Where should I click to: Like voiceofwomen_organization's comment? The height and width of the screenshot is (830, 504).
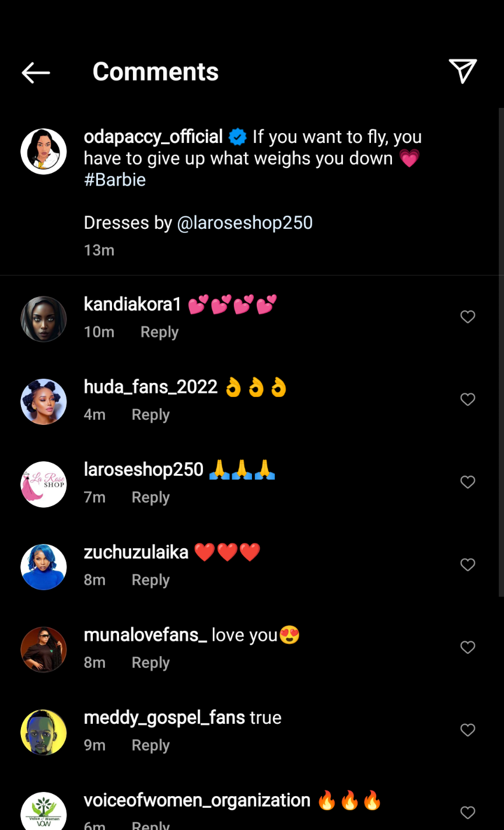tap(468, 812)
